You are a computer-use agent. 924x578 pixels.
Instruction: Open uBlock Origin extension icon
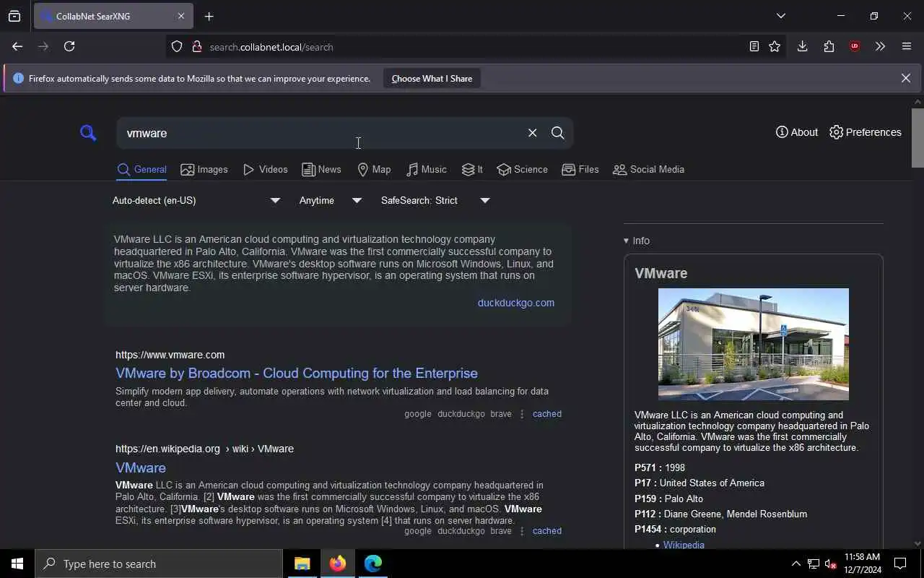point(855,46)
